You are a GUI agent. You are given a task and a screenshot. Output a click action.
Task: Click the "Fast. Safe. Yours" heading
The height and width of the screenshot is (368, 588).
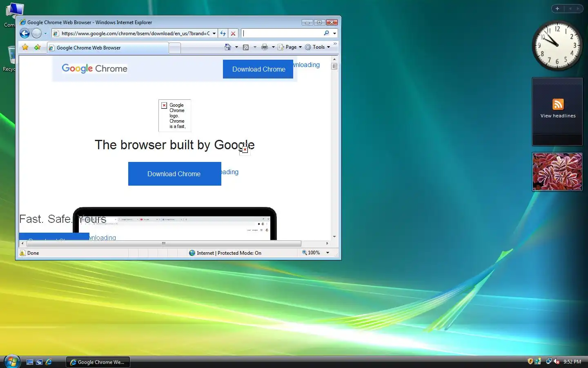(x=62, y=219)
